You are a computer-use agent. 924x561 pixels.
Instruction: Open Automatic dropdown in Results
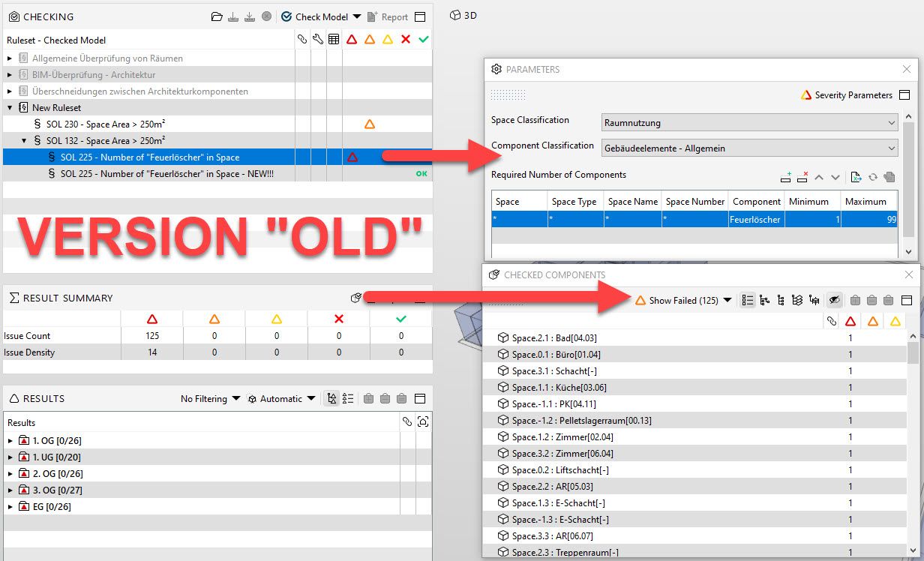tap(282, 398)
